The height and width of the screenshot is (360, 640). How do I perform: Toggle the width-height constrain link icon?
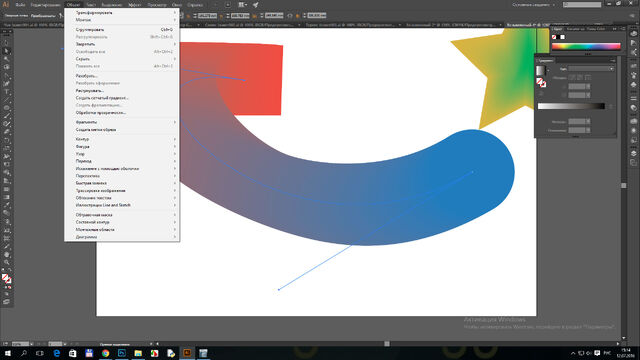pos(290,16)
